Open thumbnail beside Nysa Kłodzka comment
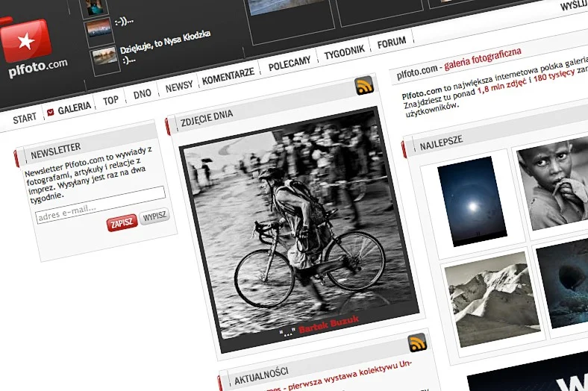588x391 pixels. 105,56
